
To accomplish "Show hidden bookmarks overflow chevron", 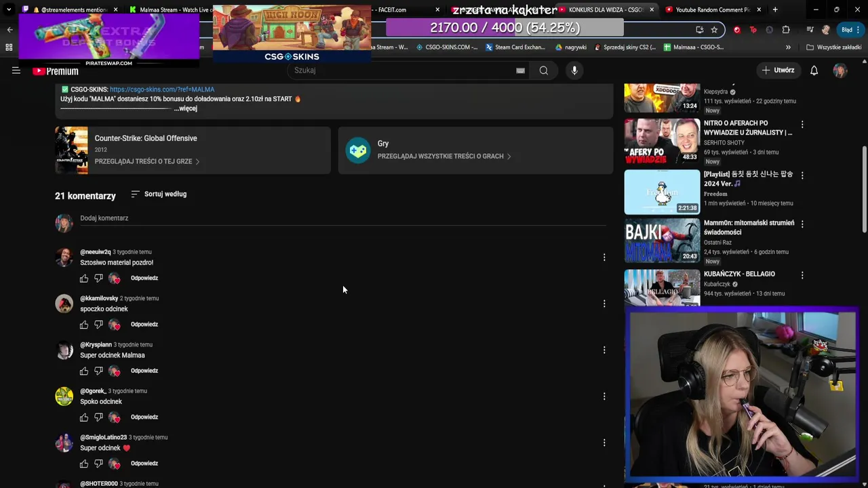I will pos(788,47).
